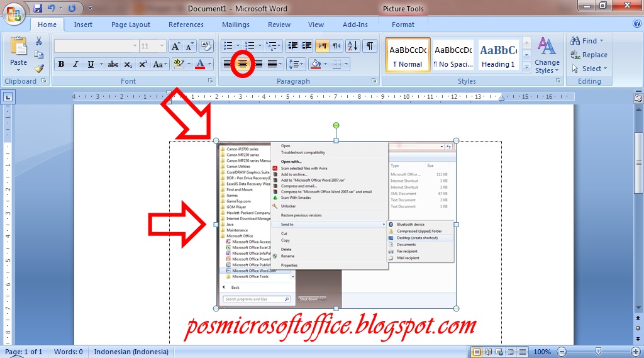Click Indonesian language status indicator
Viewport: 644px width, 358px height.
tap(131, 352)
